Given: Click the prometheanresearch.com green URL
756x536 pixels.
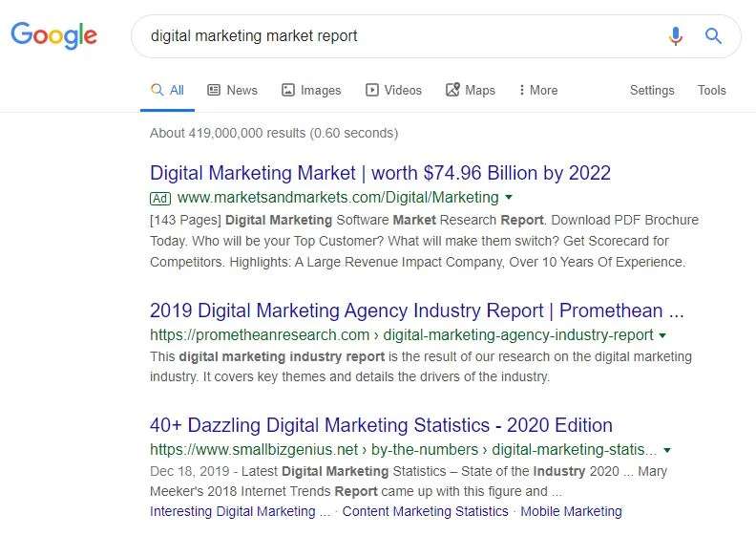Looking at the screenshot, I should [402, 334].
